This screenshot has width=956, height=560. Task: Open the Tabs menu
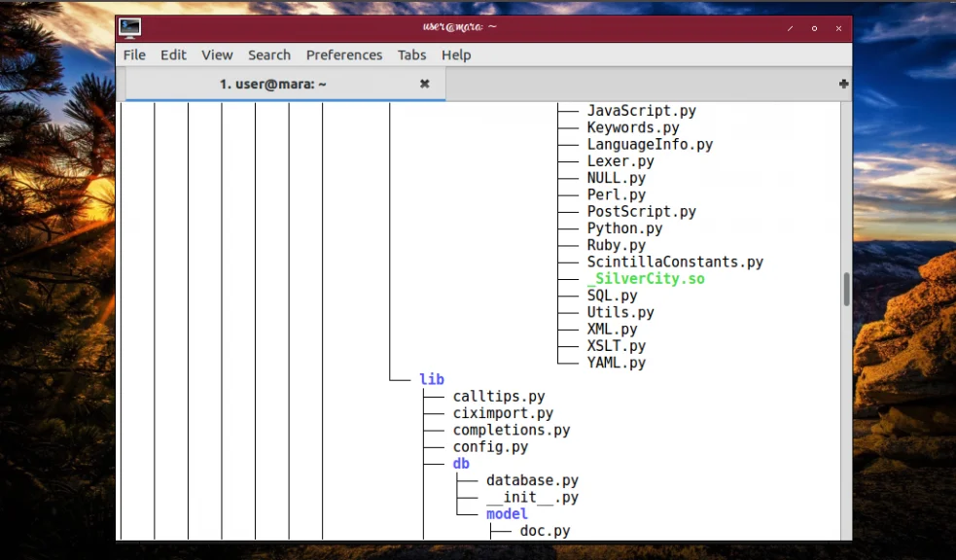click(411, 55)
